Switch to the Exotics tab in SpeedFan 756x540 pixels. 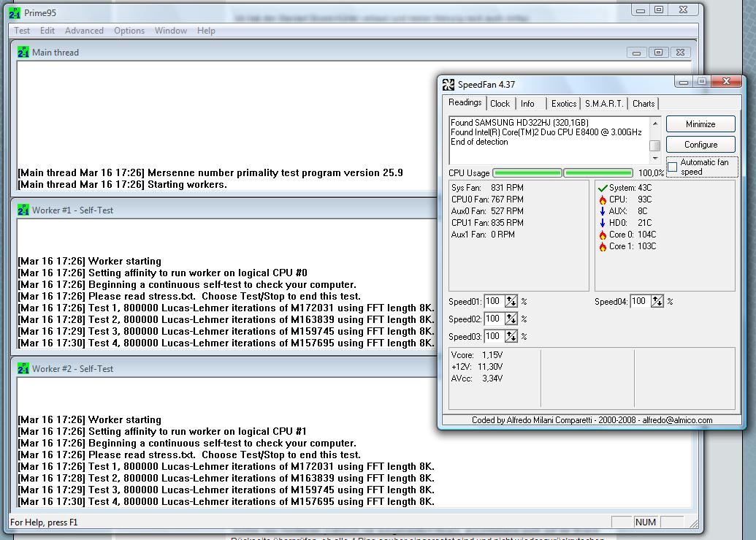click(564, 104)
